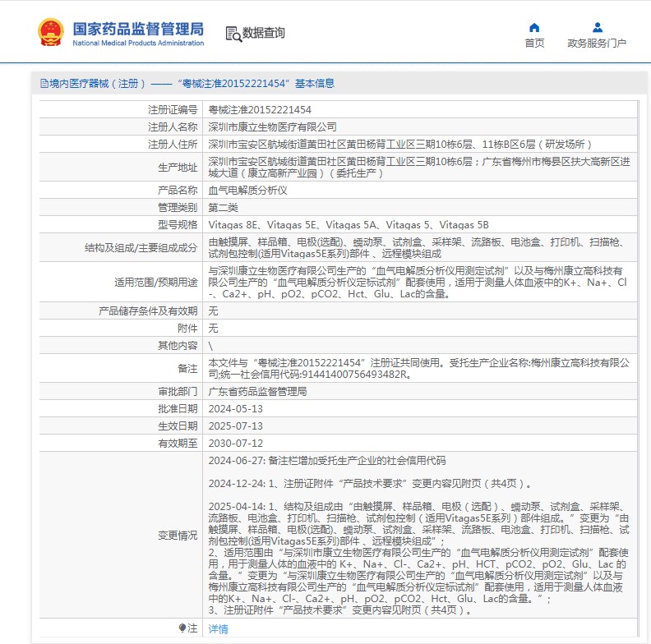This screenshot has width=651, height=644.
Task: Select approval date 2024-05-13
Action: tap(236, 409)
